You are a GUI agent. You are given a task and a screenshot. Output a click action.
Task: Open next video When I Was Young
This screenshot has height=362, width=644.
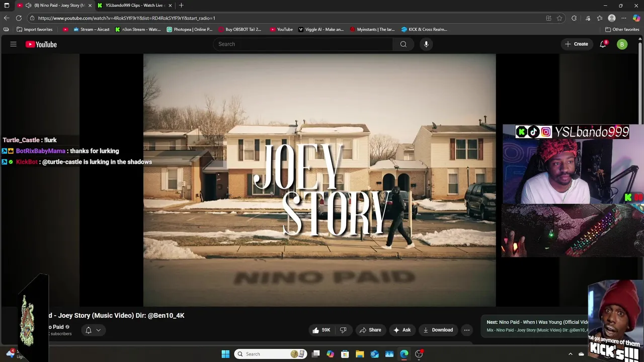click(x=537, y=322)
